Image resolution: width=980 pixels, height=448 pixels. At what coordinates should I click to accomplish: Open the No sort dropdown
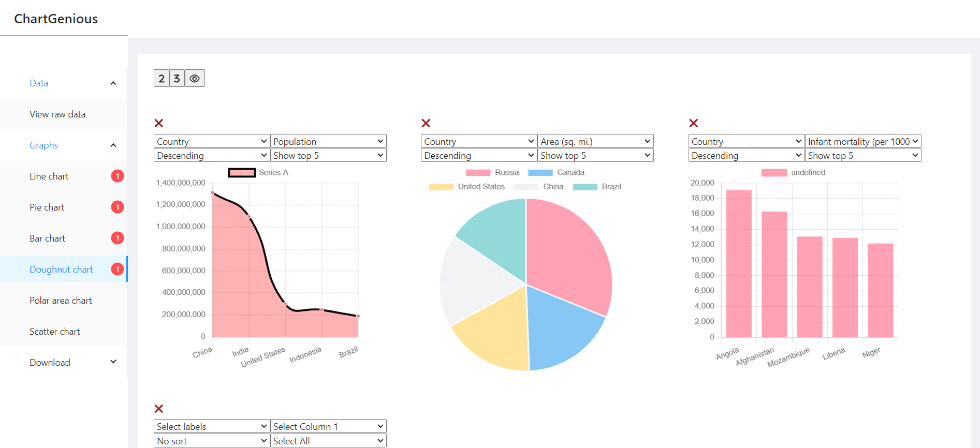pos(212,441)
